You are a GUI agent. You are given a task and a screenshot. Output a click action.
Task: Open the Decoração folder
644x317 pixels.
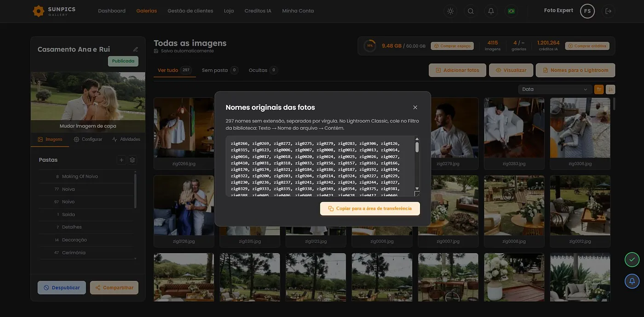pyautogui.click(x=86, y=240)
